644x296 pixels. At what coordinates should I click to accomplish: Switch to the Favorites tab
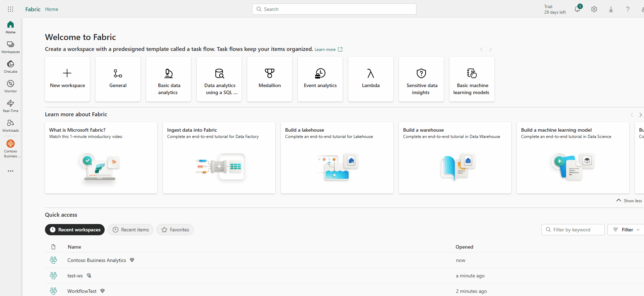[175, 230]
